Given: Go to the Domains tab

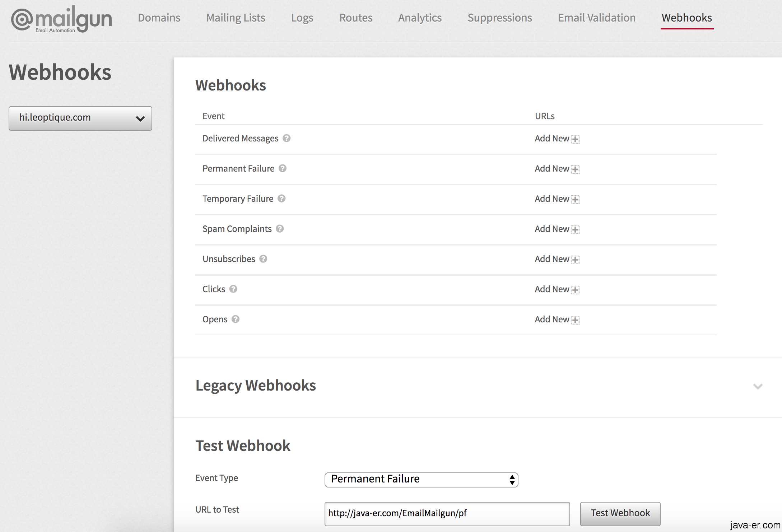Looking at the screenshot, I should 159,18.
